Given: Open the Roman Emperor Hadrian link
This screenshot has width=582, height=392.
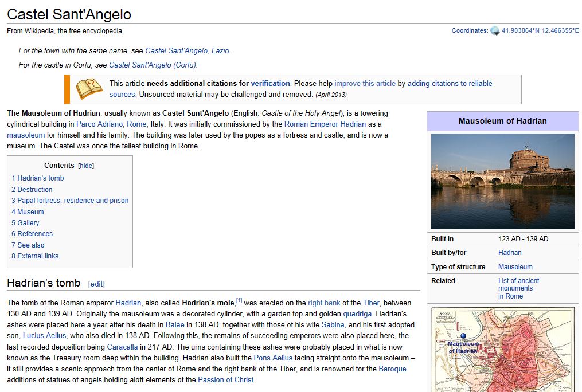Looking at the screenshot, I should 325,124.
